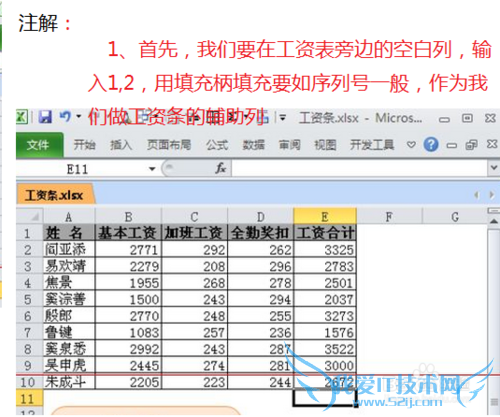Screen dimensions: 500x417
Task: Click the split box above the vertical scrollbar
Action: 494,211
